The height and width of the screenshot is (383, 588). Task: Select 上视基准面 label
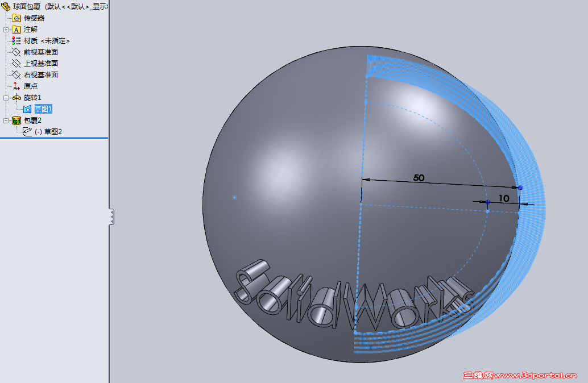pos(41,63)
